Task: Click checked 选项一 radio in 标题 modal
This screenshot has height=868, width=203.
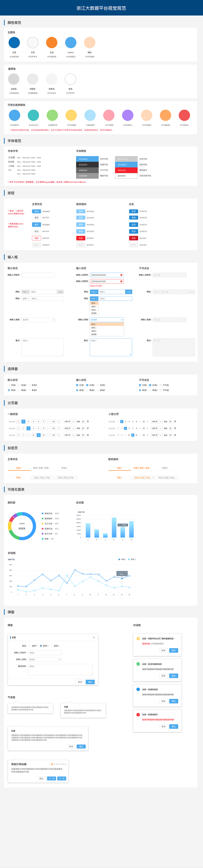Action: click(x=41, y=646)
